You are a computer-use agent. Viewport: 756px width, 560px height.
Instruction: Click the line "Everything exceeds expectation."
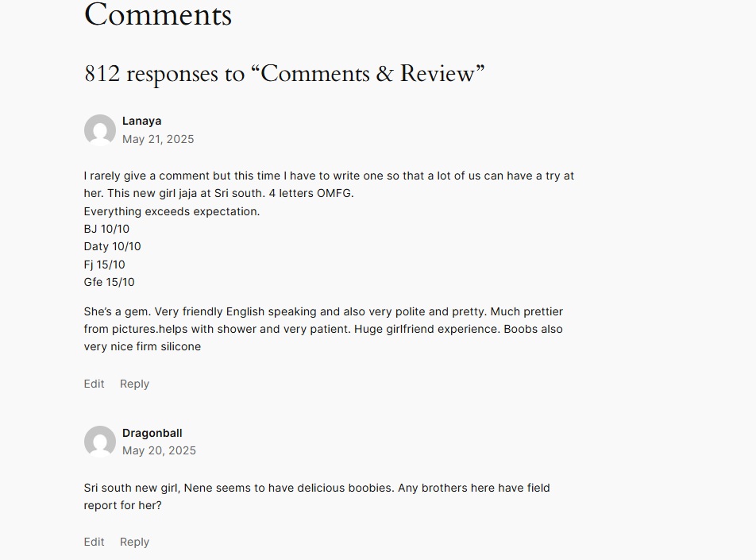coord(172,211)
